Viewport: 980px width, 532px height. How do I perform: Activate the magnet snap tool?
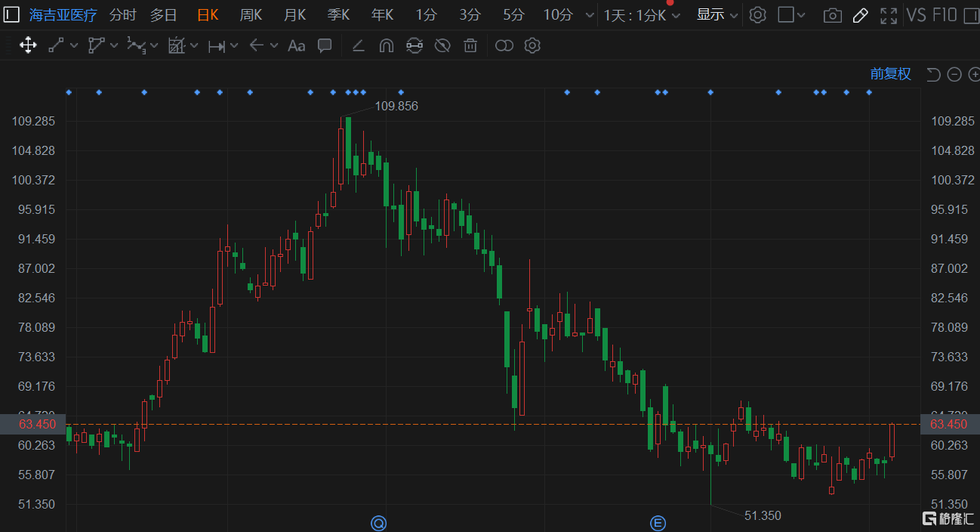386,46
